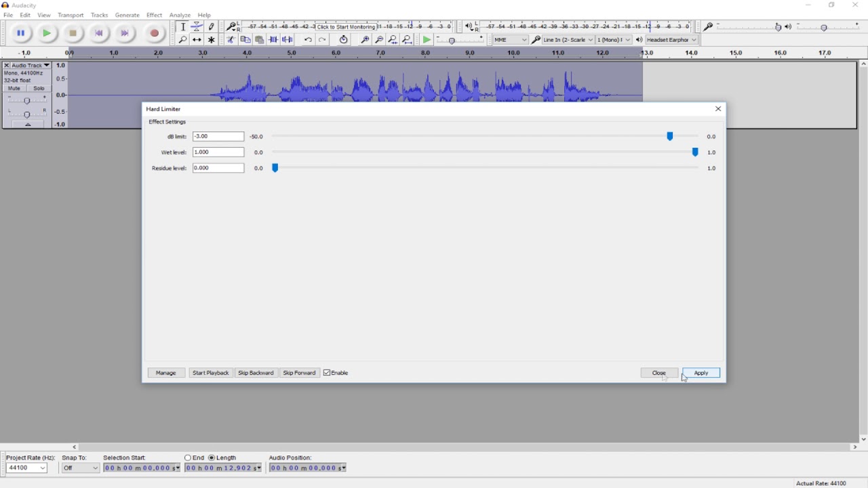The height and width of the screenshot is (488, 868).
Task: Open the Audio Track name dropdown menu
Action: coord(31,66)
